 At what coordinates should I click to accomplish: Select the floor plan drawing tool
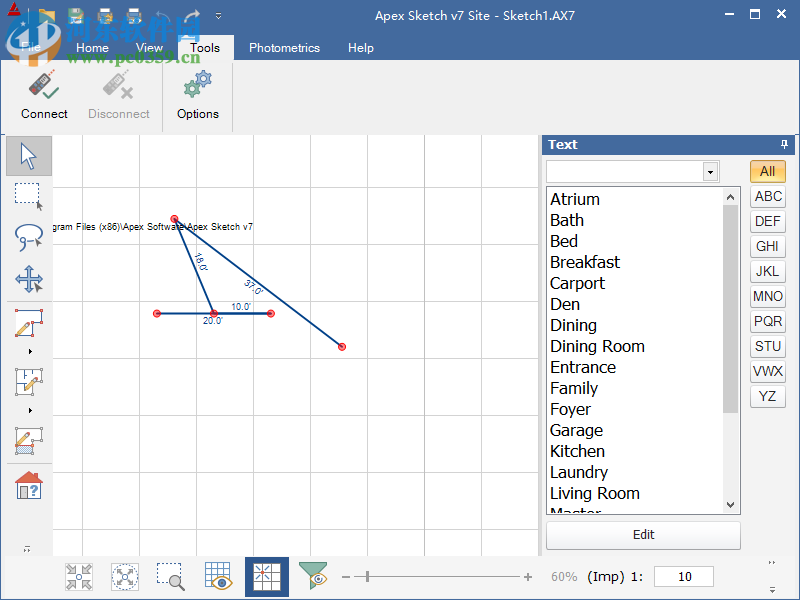click(29, 382)
